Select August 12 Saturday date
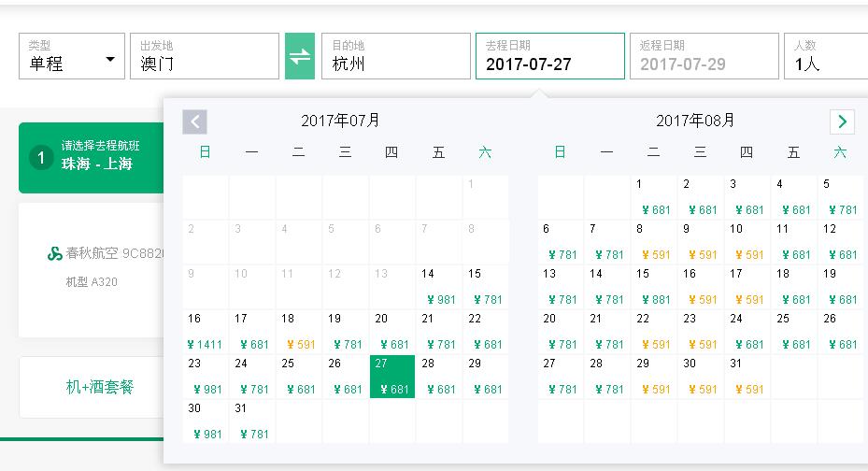 click(841, 242)
